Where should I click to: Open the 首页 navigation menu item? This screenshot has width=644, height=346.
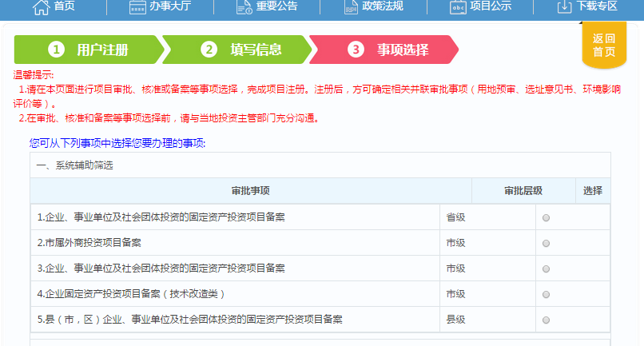65,6
